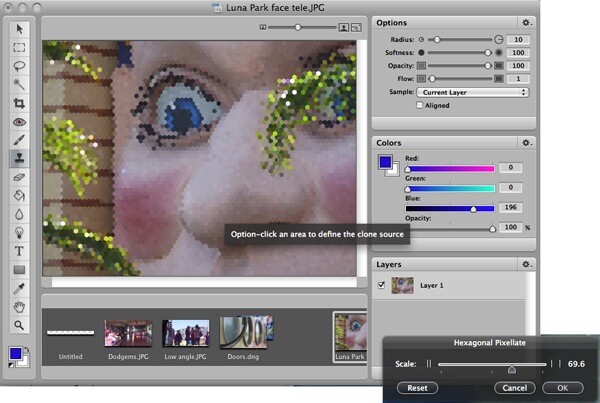600x403 pixels.
Task: Open the Layers panel gear menu
Action: click(x=527, y=264)
